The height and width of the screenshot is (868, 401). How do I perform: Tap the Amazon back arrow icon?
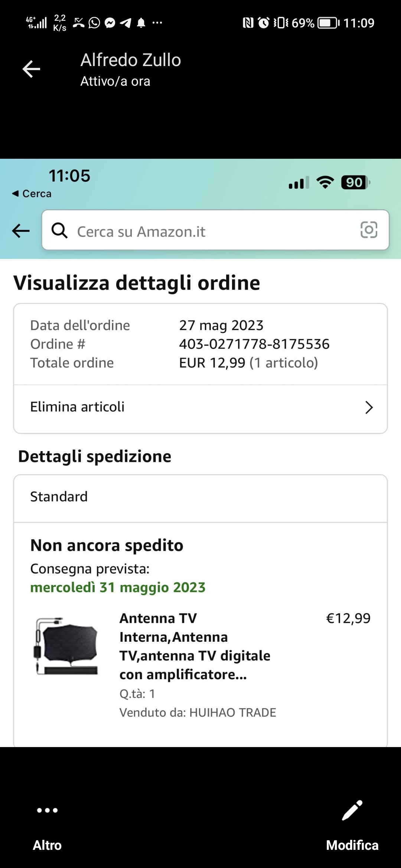tap(21, 231)
